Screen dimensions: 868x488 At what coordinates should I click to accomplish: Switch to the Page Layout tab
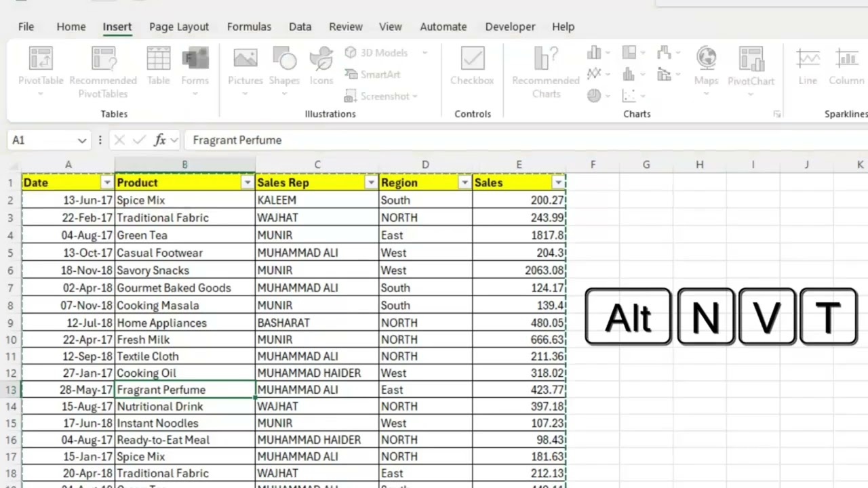[x=179, y=27]
